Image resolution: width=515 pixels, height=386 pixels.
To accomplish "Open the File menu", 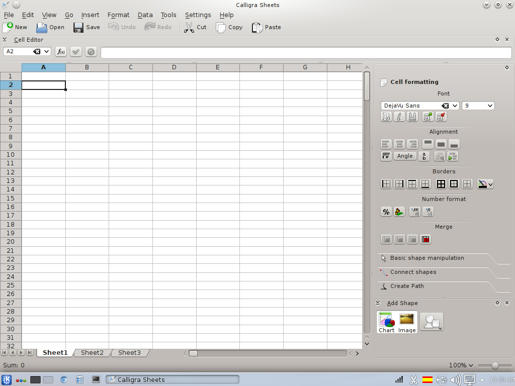I will click(9, 15).
